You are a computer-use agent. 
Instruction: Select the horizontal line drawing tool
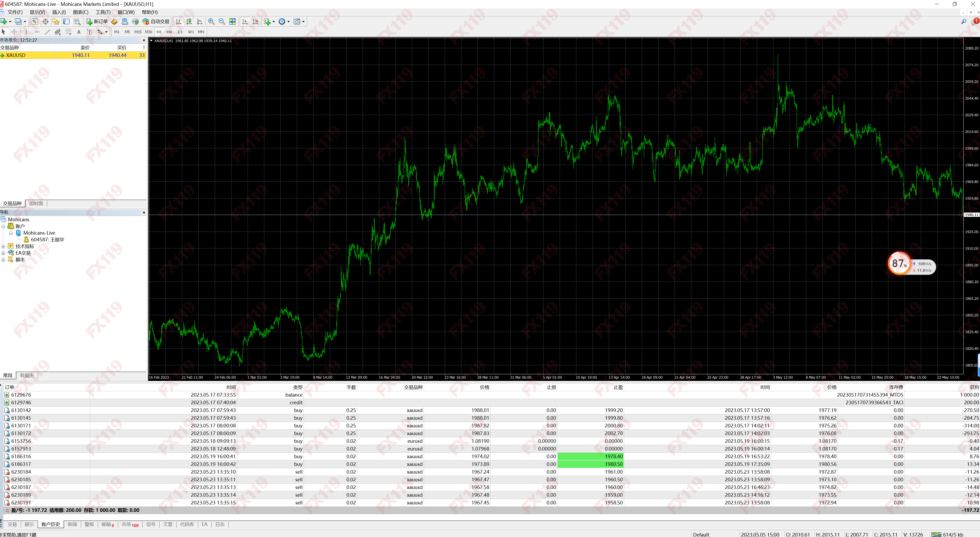coord(37,32)
